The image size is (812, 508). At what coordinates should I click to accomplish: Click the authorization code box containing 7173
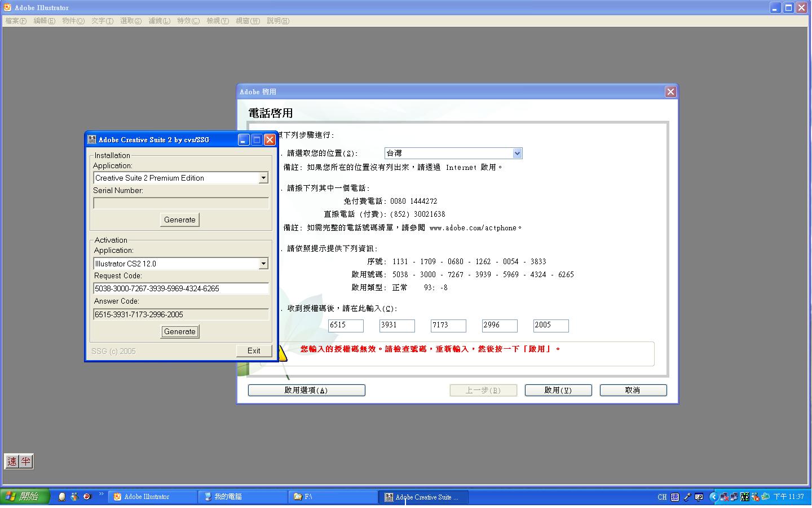(448, 326)
